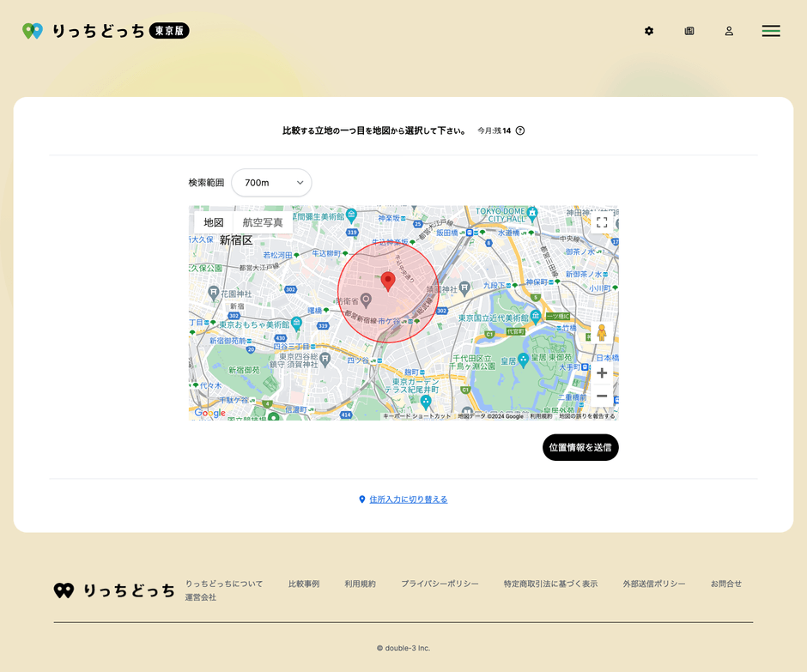Open the account icon in header

[729, 31]
